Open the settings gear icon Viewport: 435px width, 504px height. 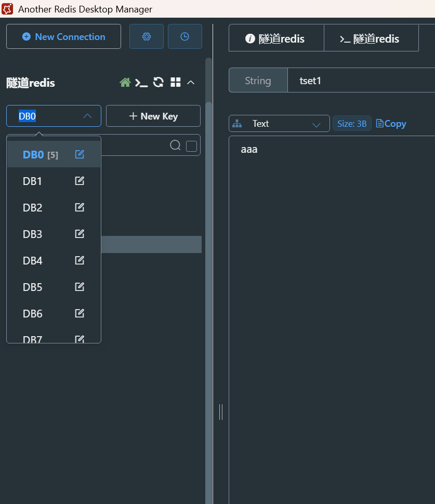pos(146,37)
